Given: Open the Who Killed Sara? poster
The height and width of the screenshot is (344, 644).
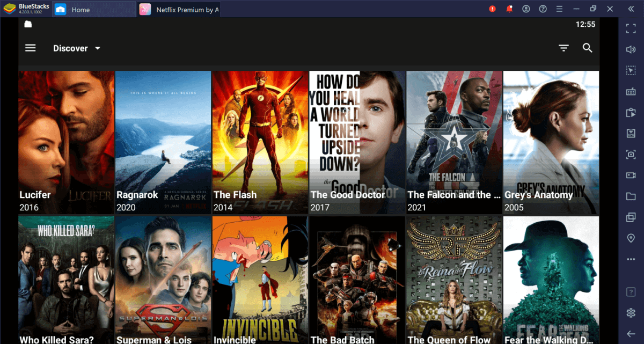Looking at the screenshot, I should tap(66, 280).
